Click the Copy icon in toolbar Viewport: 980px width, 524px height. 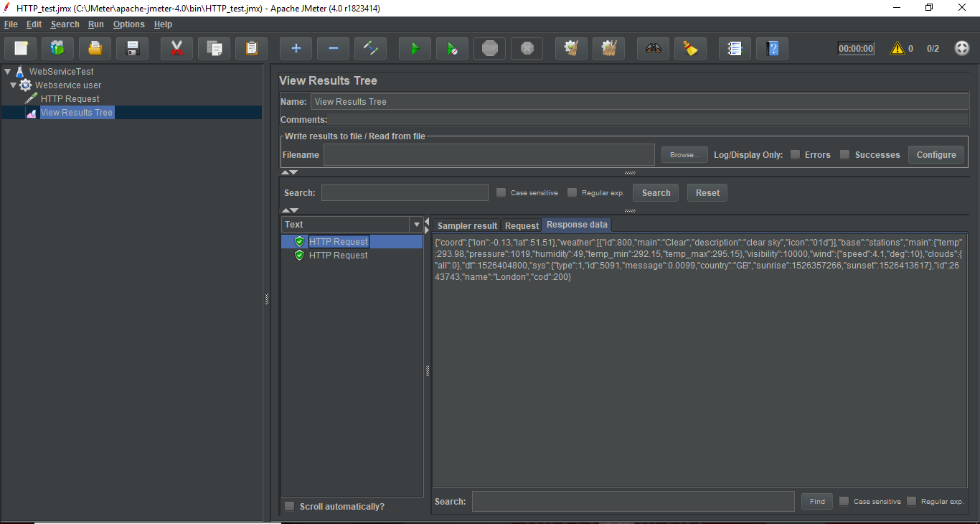[x=214, y=48]
